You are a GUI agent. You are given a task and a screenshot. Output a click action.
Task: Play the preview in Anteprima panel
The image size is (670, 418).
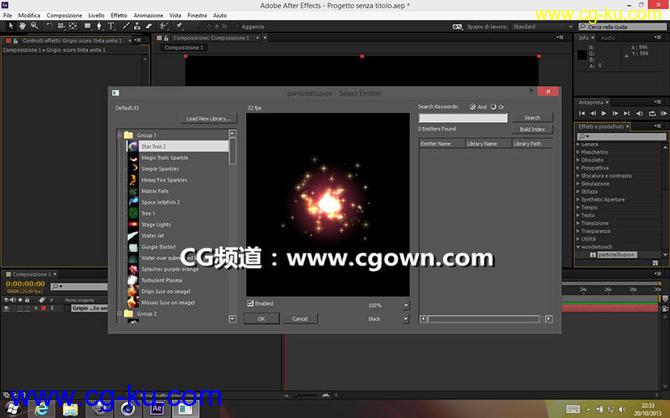(x=604, y=113)
